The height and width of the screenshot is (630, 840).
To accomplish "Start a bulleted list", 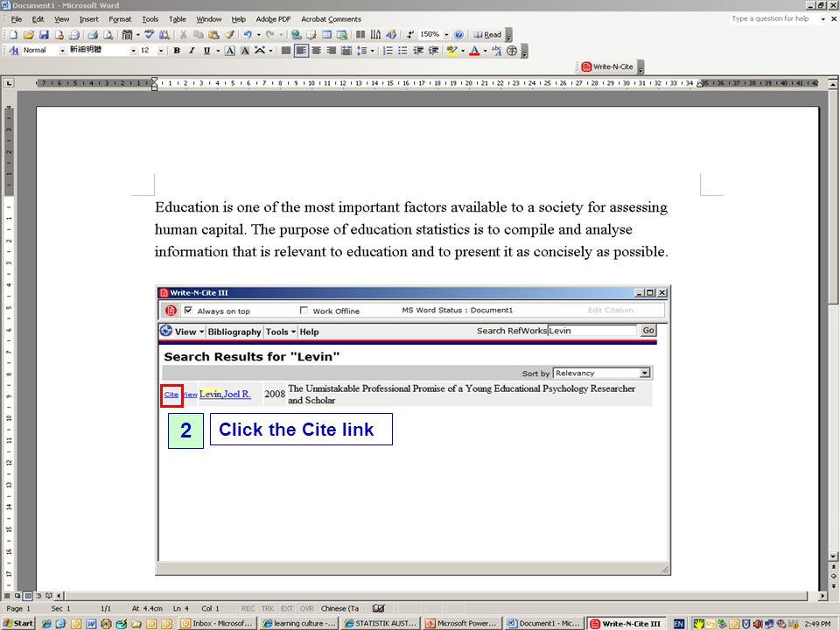I will (402, 51).
